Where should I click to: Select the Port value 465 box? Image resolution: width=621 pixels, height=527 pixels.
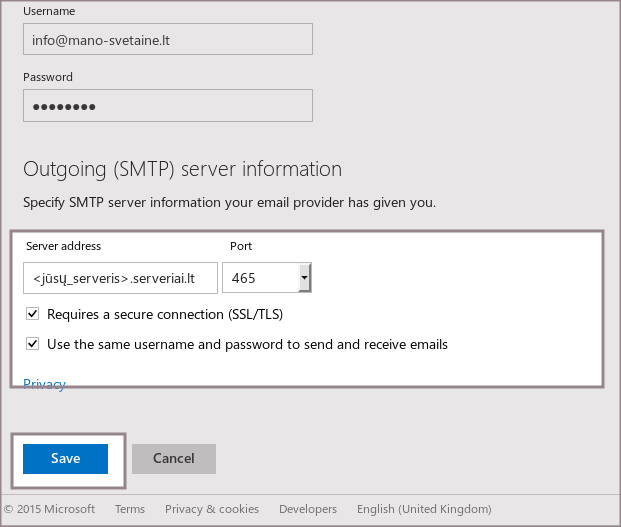[259, 279]
